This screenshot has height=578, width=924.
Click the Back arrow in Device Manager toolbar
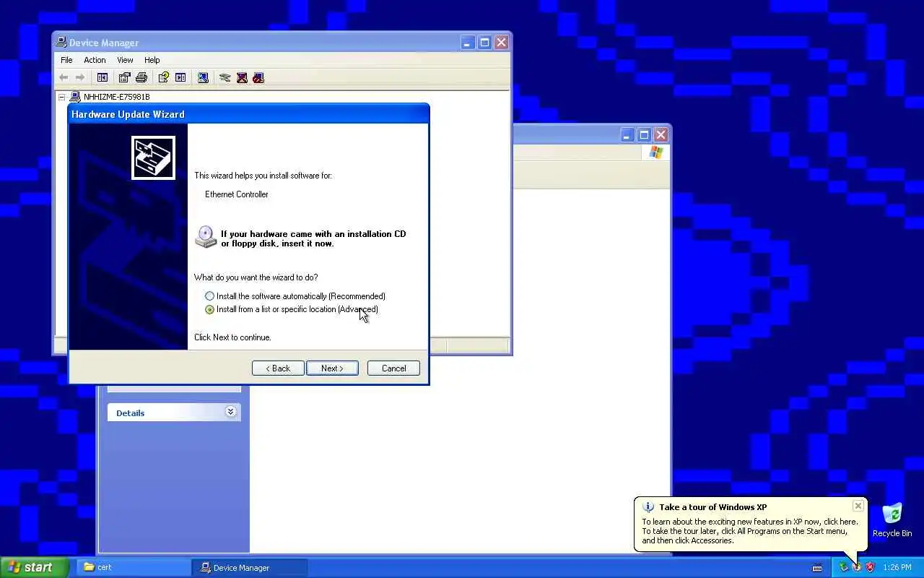click(x=64, y=77)
